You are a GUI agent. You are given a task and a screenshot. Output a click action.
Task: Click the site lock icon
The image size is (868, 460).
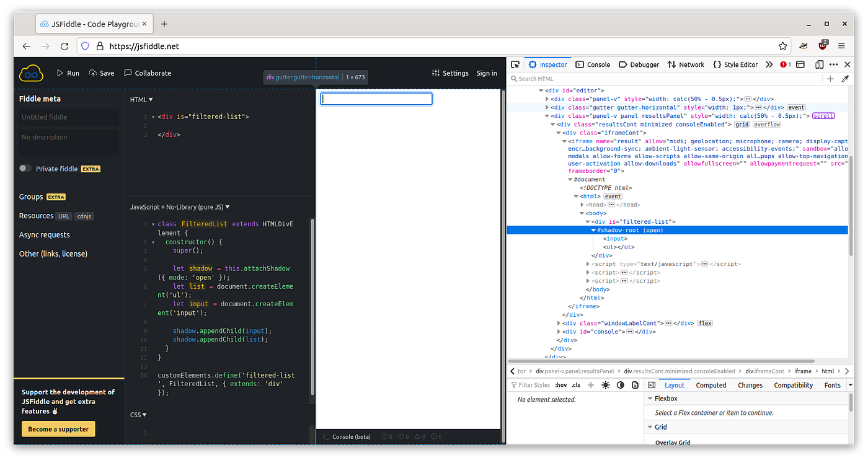coord(99,46)
